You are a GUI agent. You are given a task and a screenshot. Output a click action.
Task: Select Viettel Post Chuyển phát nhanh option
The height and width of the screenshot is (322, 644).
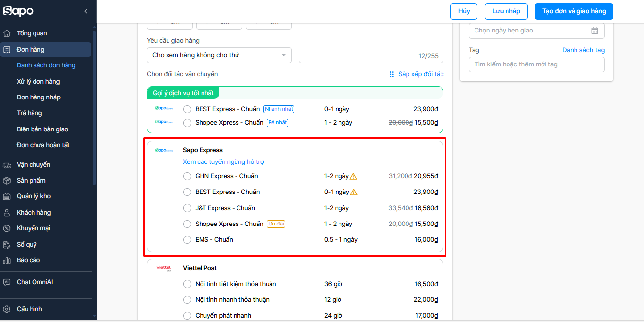[x=187, y=316]
